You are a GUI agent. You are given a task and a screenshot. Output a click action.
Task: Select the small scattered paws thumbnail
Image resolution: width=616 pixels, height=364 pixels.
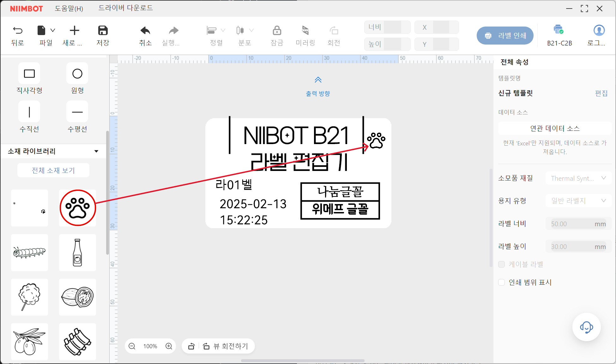29,208
